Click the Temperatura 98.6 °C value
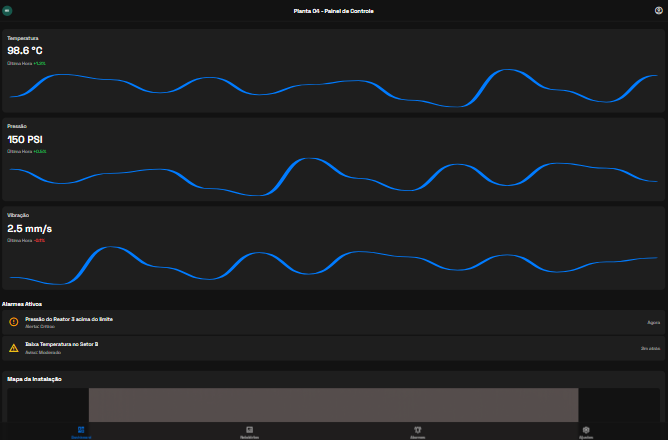The width and height of the screenshot is (668, 440). coord(25,50)
